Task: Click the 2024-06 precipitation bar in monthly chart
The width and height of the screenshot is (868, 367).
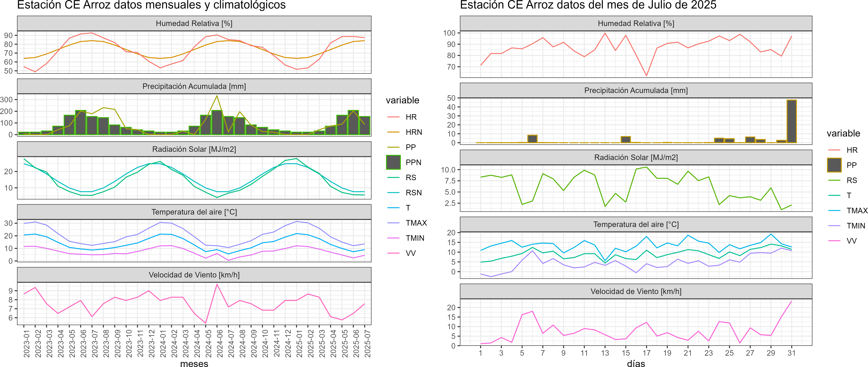Action: (217, 123)
